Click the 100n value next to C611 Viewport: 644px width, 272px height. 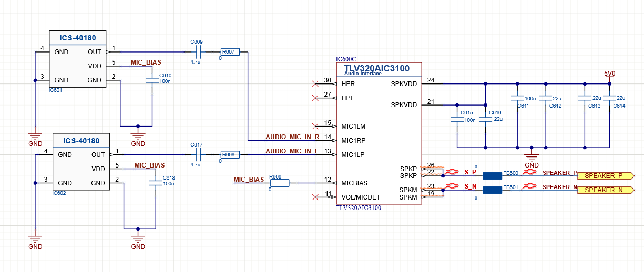point(530,98)
